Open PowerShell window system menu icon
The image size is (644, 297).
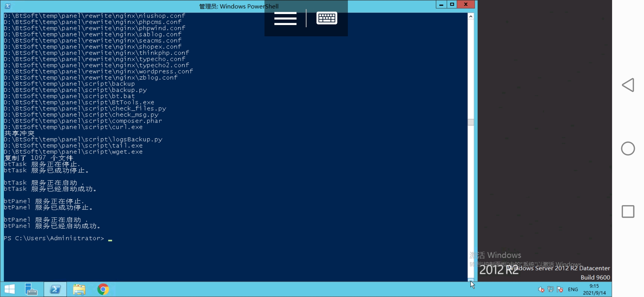click(x=8, y=6)
